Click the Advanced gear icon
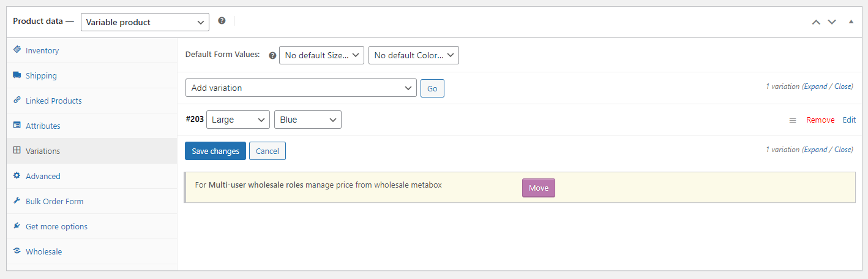The image size is (868, 279). pyautogui.click(x=17, y=176)
